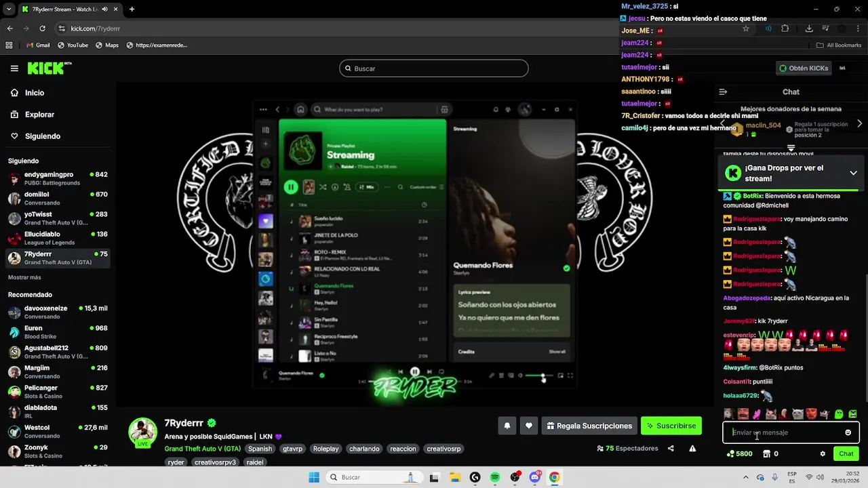
Task: Open the Maps bookmark
Action: (107, 45)
